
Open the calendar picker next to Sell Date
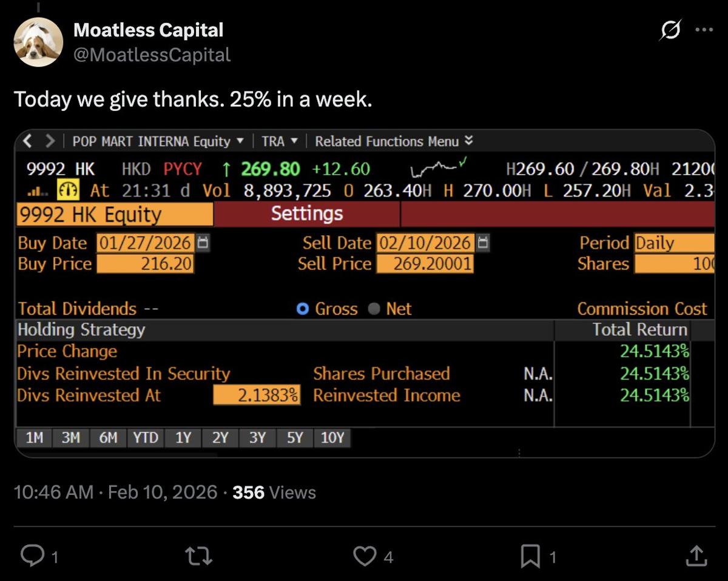(483, 242)
